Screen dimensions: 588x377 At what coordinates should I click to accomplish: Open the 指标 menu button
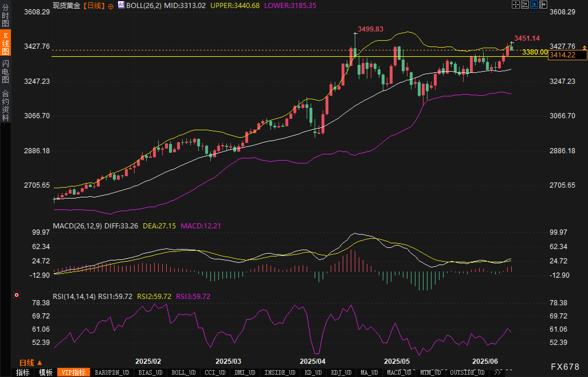coord(23,372)
